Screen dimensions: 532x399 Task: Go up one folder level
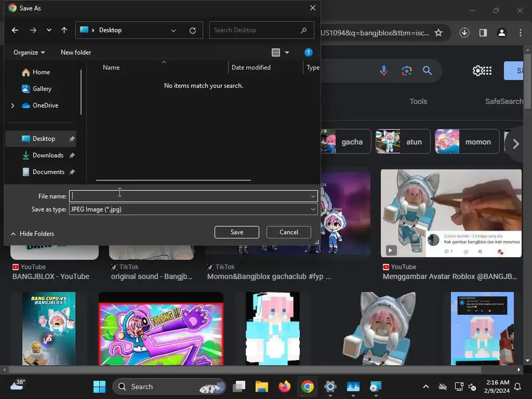[x=64, y=30]
